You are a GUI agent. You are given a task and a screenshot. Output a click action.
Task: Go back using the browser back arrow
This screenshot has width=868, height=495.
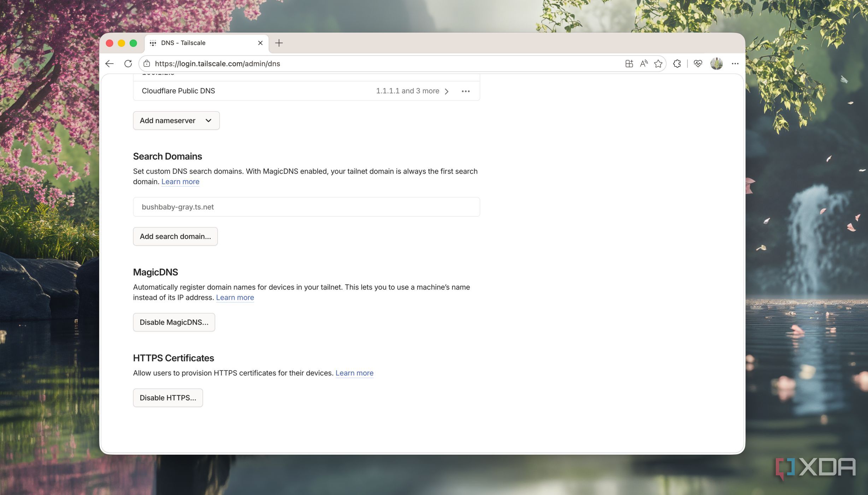tap(110, 64)
